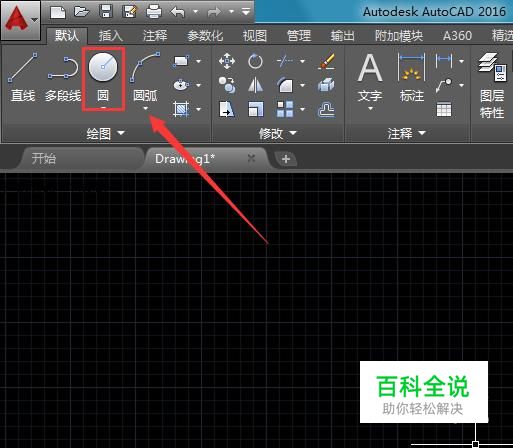Select the Mirror tool
Image resolution: width=513 pixels, height=448 pixels.
(x=255, y=85)
